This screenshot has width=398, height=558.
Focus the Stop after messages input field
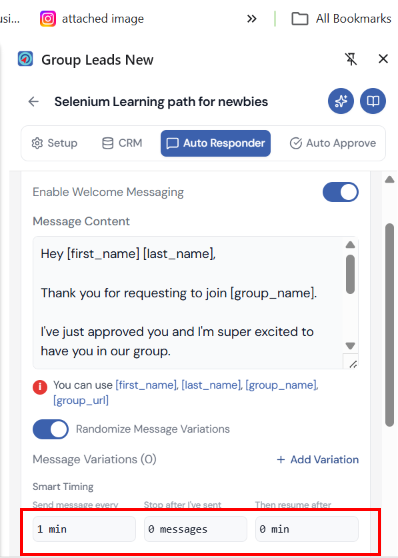tap(195, 529)
